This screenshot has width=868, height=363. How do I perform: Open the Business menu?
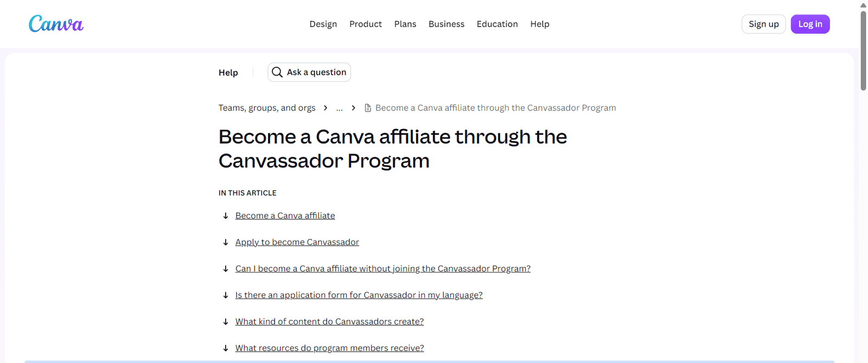[x=446, y=24]
